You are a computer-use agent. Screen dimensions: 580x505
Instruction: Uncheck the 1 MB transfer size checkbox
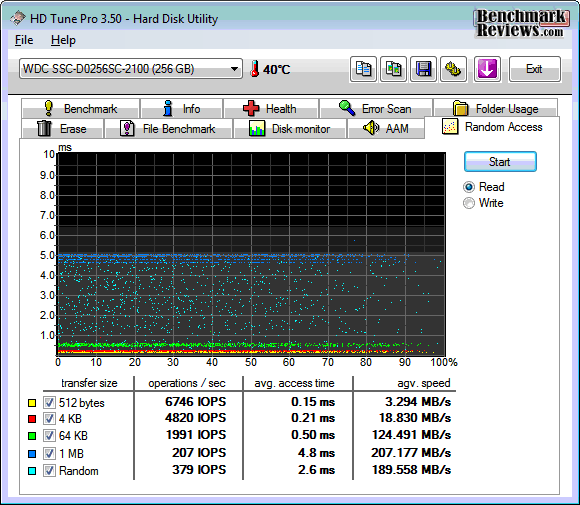pyautogui.click(x=49, y=453)
